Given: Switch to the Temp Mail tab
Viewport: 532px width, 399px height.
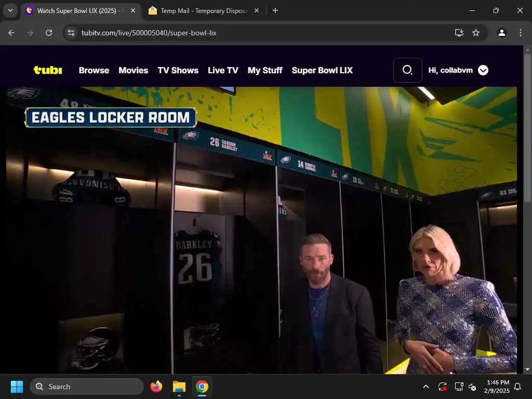Looking at the screenshot, I should [x=204, y=11].
